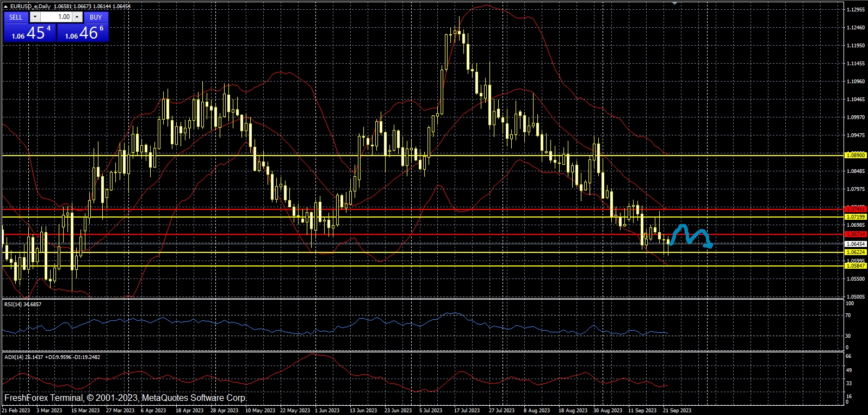Decrease trade volume with down arrow
868x415 pixels.
pyautogui.click(x=35, y=17)
